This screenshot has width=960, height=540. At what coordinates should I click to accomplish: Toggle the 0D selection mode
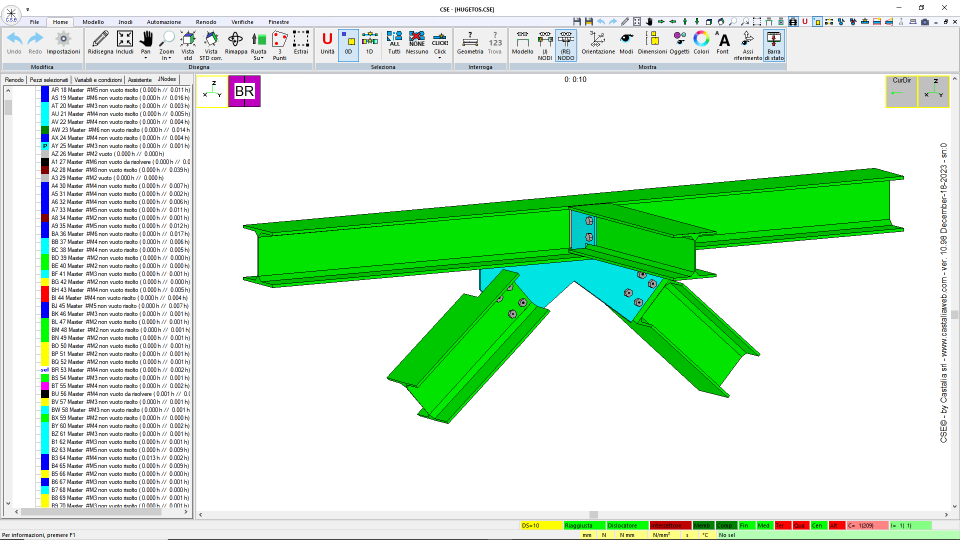click(348, 44)
